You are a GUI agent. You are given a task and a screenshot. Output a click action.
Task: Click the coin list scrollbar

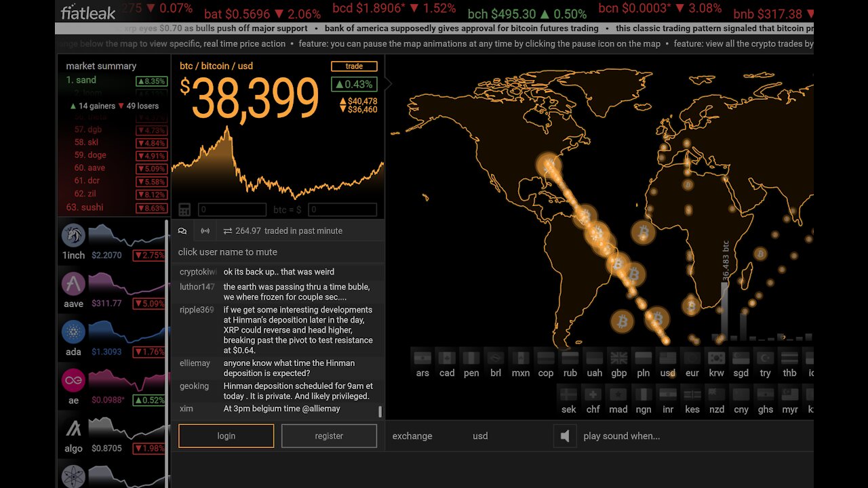point(167,352)
